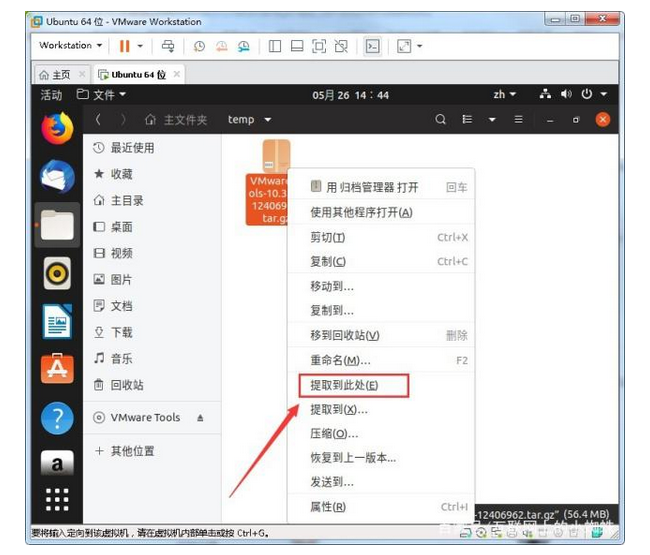The width and height of the screenshot is (650, 555).
Task: Select 文档 in the sidebar
Action: [152, 306]
